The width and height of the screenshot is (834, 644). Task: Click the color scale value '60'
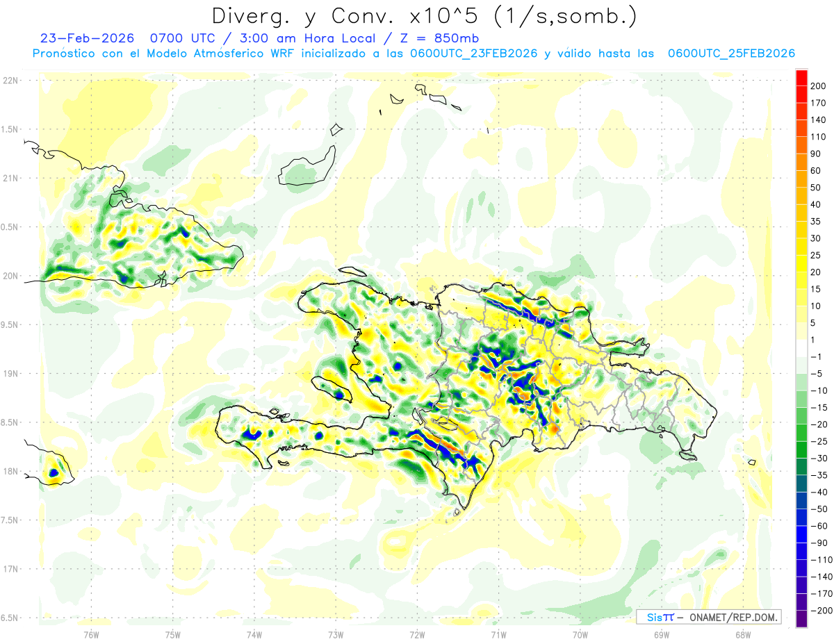(816, 171)
